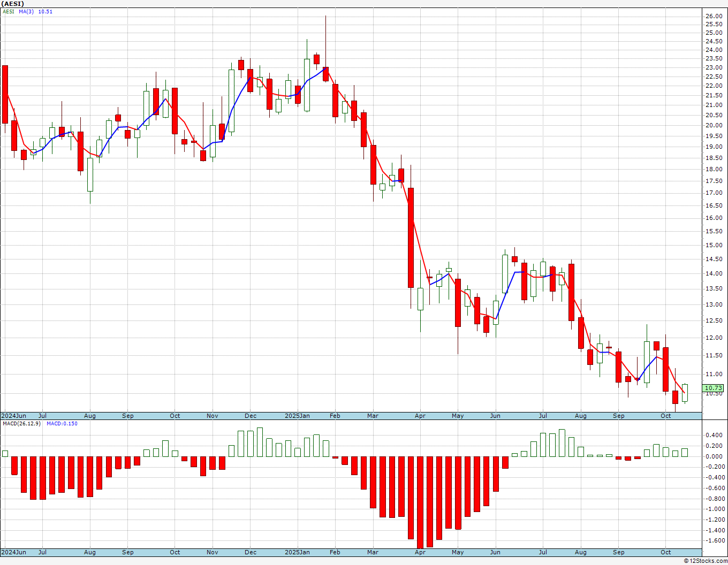Click the 0.400 MACD axis label
728x565 pixels.
[x=714, y=436]
